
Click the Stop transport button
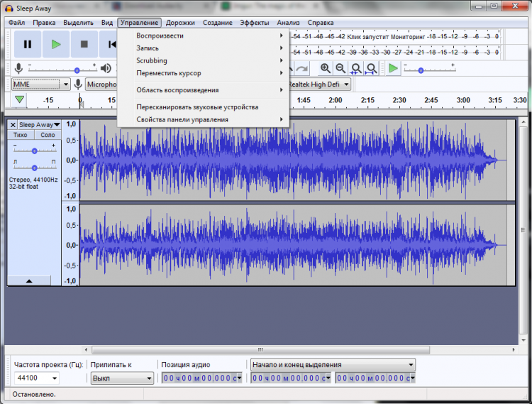[x=84, y=44]
